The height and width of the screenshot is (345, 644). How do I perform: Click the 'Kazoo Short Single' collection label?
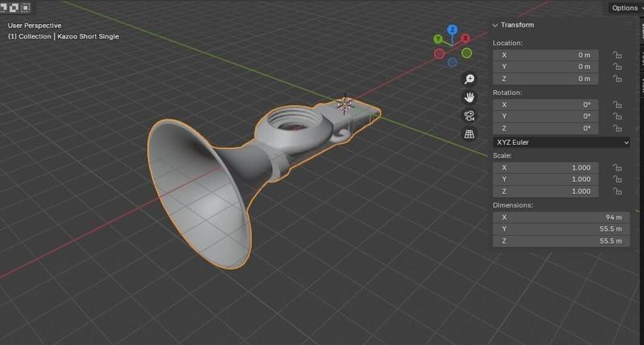click(89, 36)
